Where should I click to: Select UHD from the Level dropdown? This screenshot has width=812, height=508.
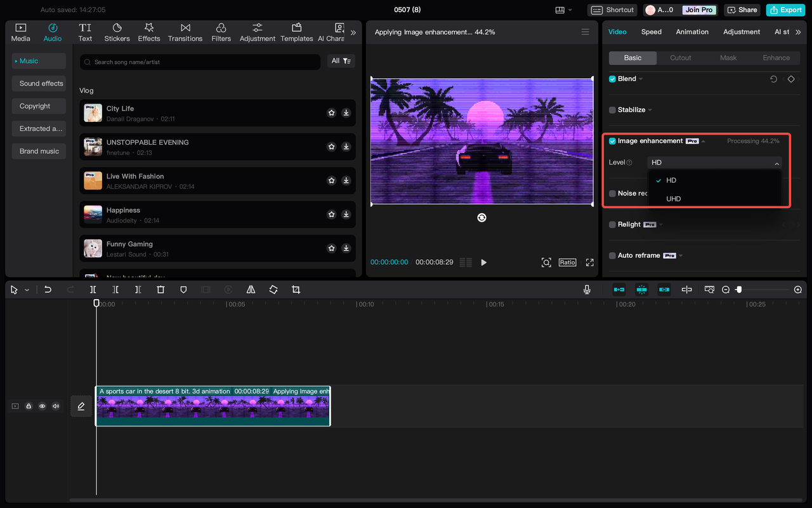[673, 199]
